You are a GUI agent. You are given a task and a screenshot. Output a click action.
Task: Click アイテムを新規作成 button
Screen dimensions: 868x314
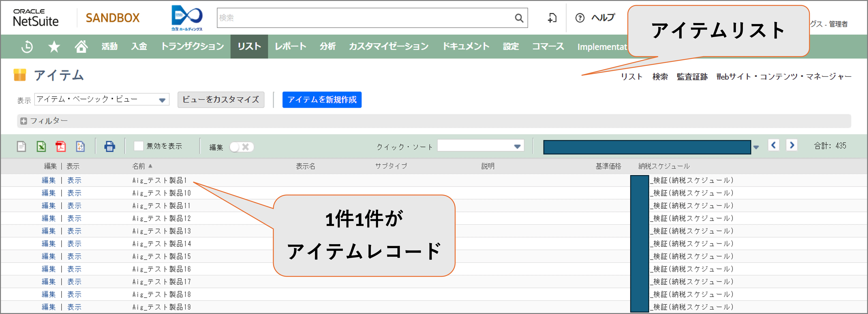pyautogui.click(x=322, y=100)
